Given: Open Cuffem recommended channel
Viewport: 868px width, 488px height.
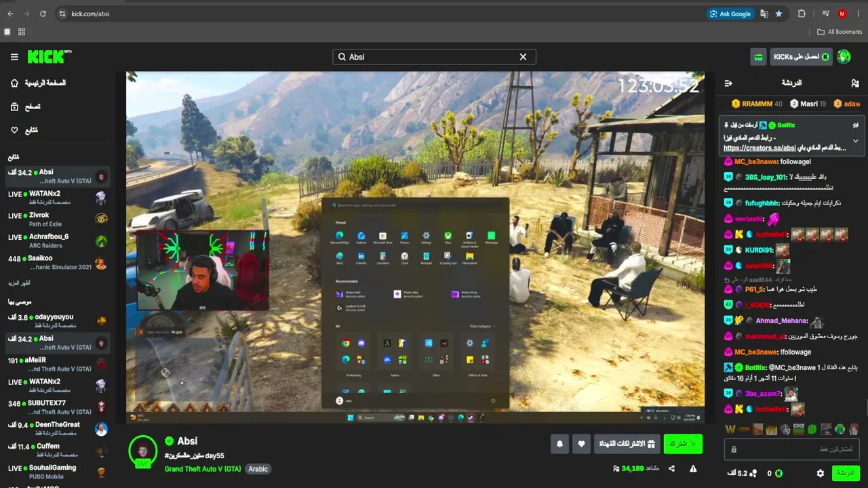Looking at the screenshot, I should pyautogui.click(x=57, y=451).
